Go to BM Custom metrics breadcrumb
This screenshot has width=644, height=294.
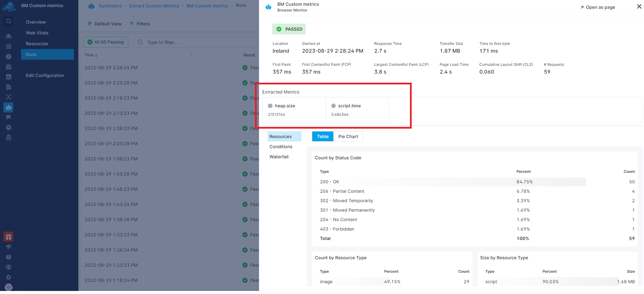pos(207,6)
